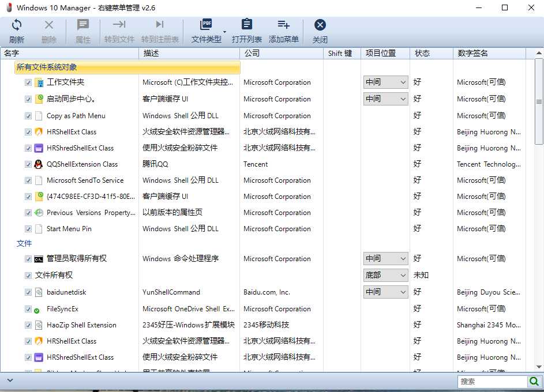Select the 以前版本的属性页 description cell
The image size is (544, 392).
coord(172,213)
